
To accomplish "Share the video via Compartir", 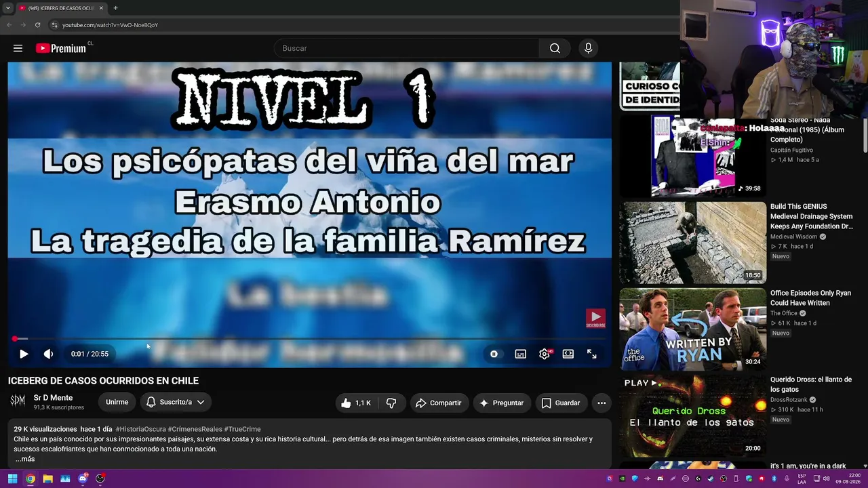I will click(x=438, y=403).
